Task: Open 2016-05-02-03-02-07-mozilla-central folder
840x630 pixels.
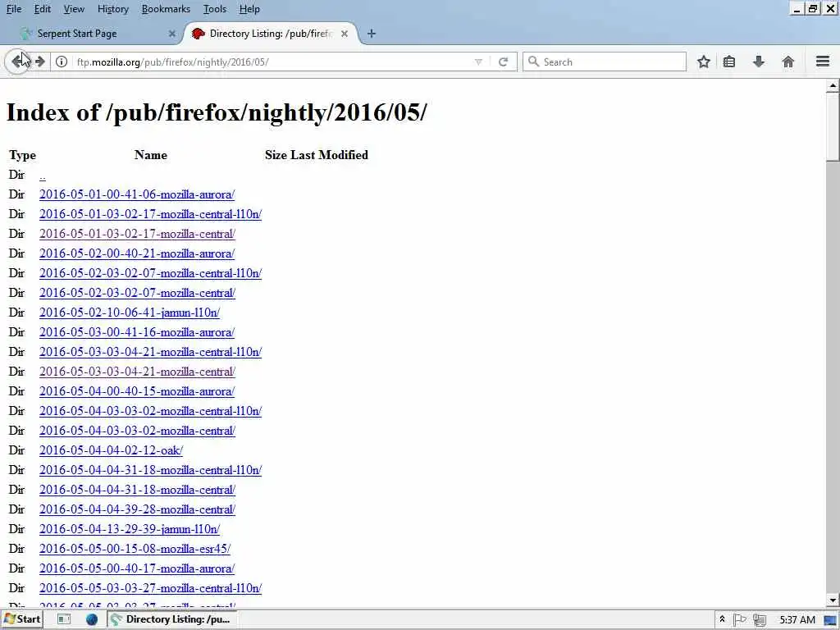Action: [137, 293]
